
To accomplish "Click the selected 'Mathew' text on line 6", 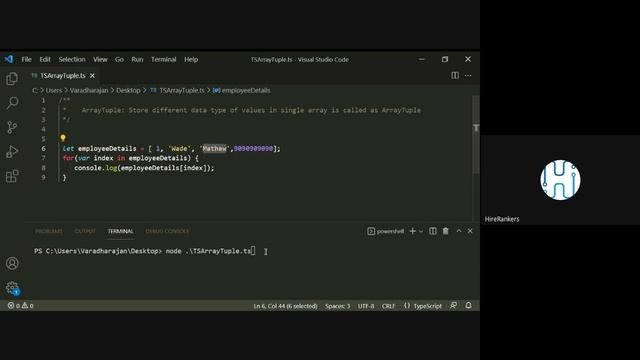I will 214,149.
